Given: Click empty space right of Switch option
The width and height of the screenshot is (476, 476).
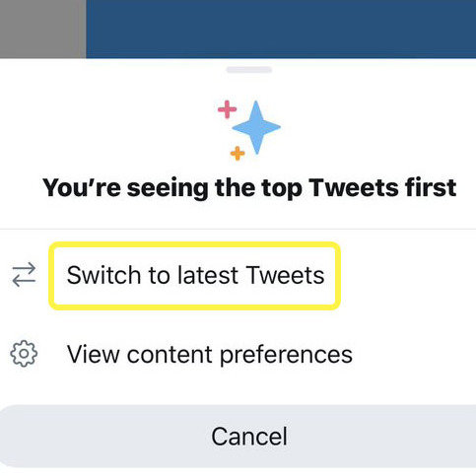Looking at the screenshot, I should point(407,275).
